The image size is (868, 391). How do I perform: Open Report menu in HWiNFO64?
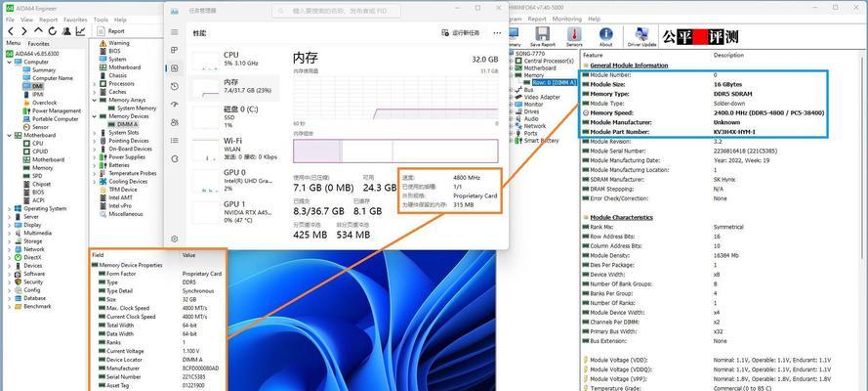(537, 19)
